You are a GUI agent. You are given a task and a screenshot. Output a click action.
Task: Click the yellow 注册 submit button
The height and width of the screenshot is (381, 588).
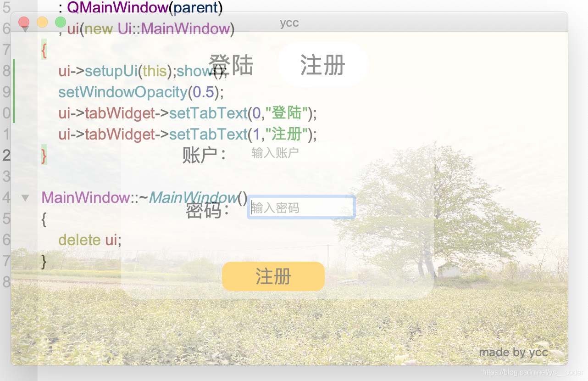pos(273,276)
